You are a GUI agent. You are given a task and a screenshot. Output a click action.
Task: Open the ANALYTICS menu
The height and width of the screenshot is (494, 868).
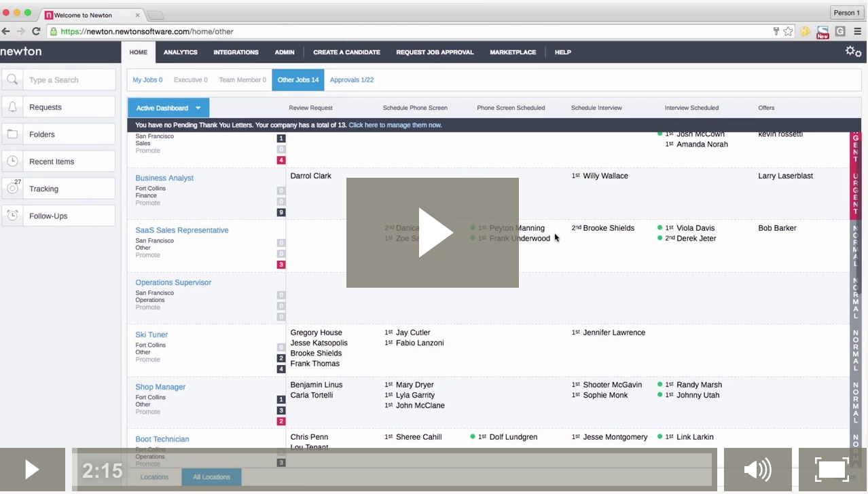pyautogui.click(x=181, y=52)
